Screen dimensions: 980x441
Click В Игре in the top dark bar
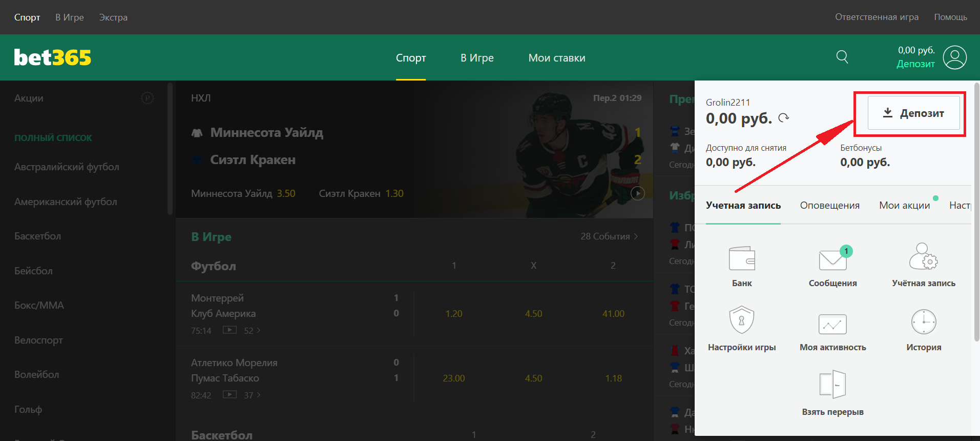pos(70,17)
